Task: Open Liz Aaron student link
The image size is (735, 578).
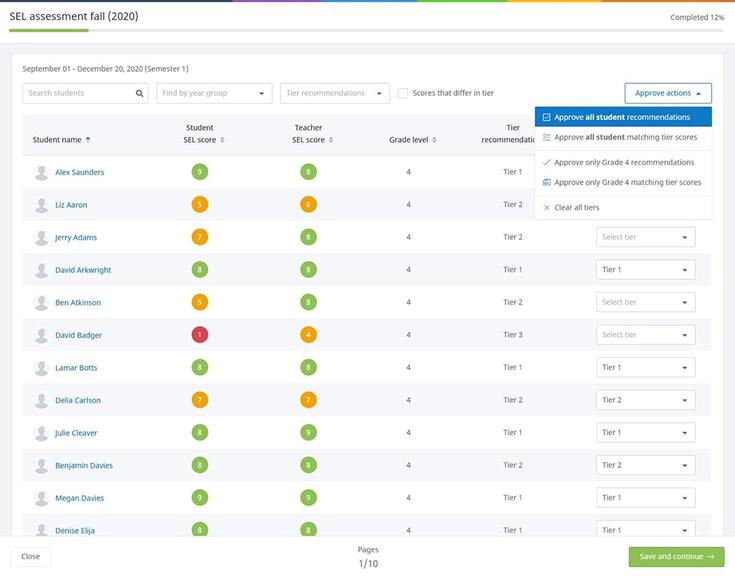Action: point(71,205)
